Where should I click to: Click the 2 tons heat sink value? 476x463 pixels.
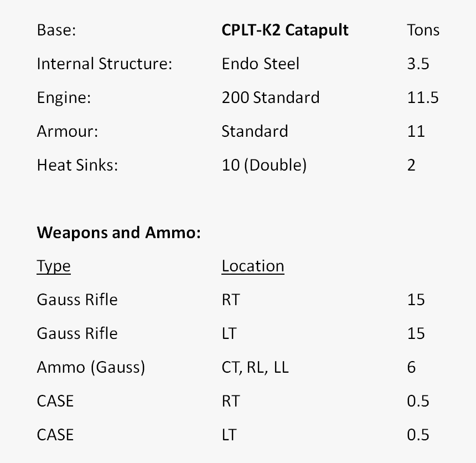point(411,165)
